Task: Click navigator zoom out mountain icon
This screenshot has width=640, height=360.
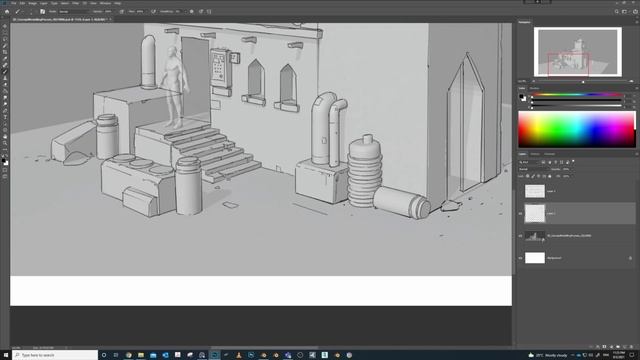Action: coord(533,81)
